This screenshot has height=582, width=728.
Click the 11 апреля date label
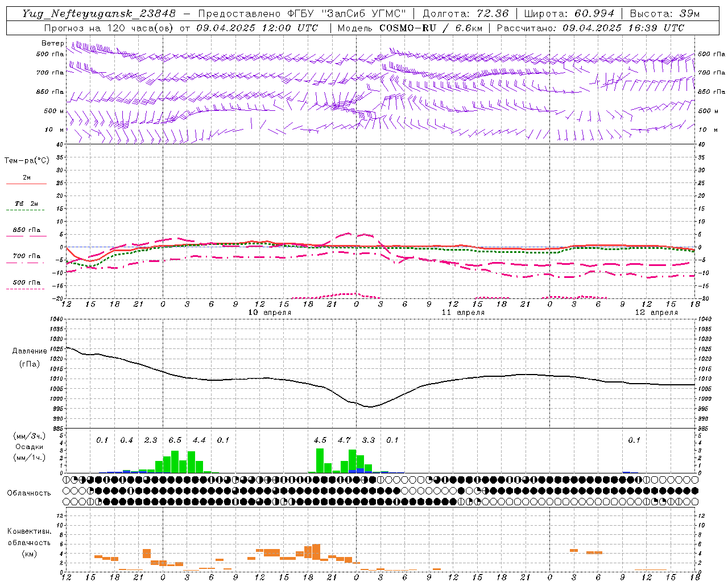point(463,313)
